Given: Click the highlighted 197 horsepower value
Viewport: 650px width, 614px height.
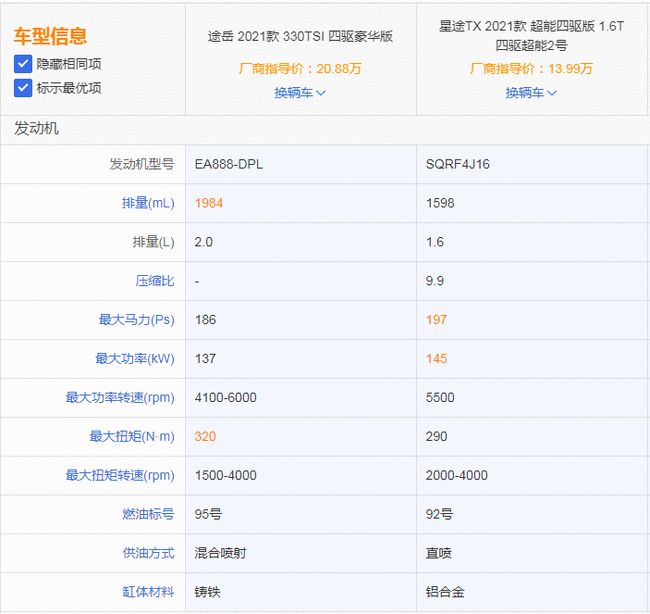Looking at the screenshot, I should [x=437, y=320].
